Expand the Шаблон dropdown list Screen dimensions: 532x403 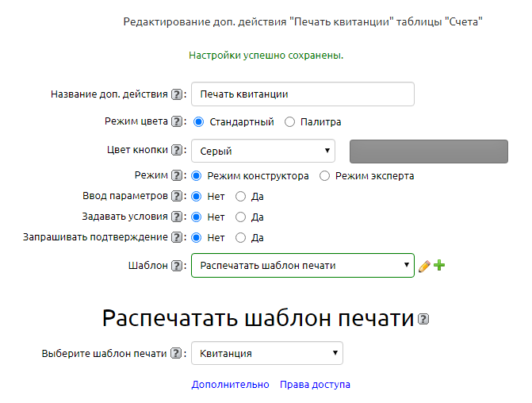click(302, 266)
